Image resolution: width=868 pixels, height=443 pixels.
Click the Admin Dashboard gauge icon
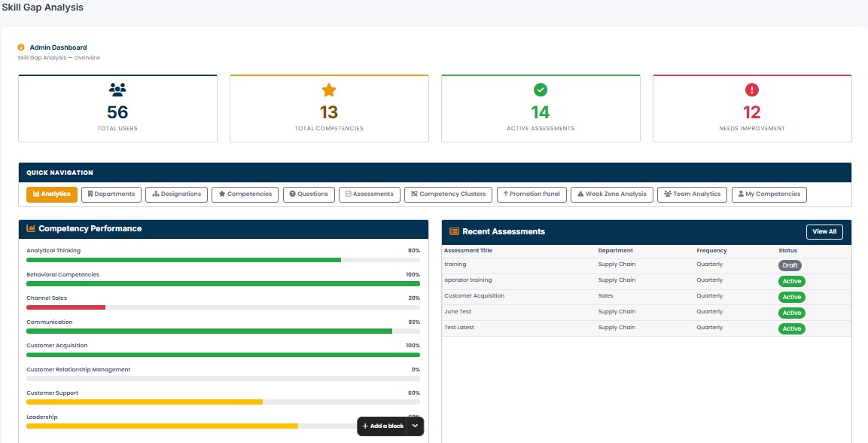click(21, 47)
